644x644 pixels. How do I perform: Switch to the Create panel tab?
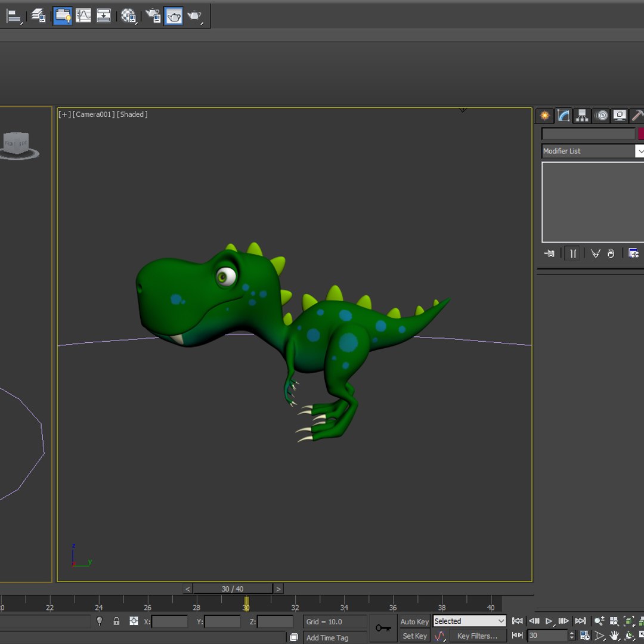544,116
